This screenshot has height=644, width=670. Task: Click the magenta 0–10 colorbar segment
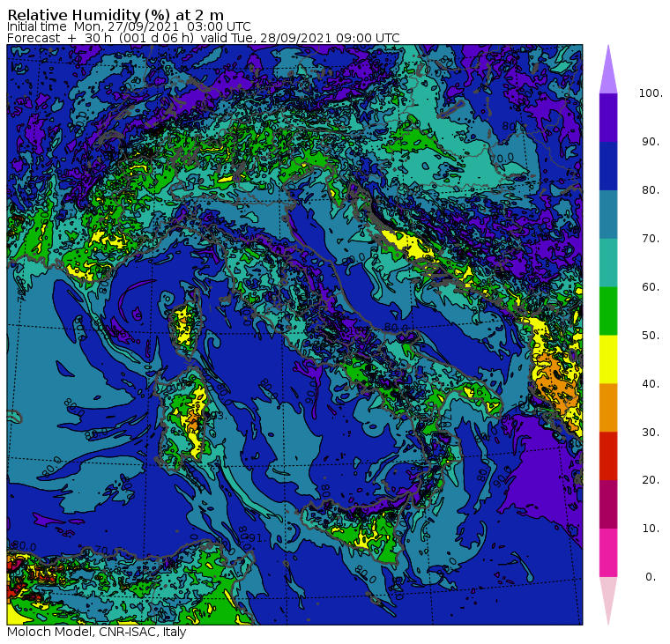tap(608, 552)
